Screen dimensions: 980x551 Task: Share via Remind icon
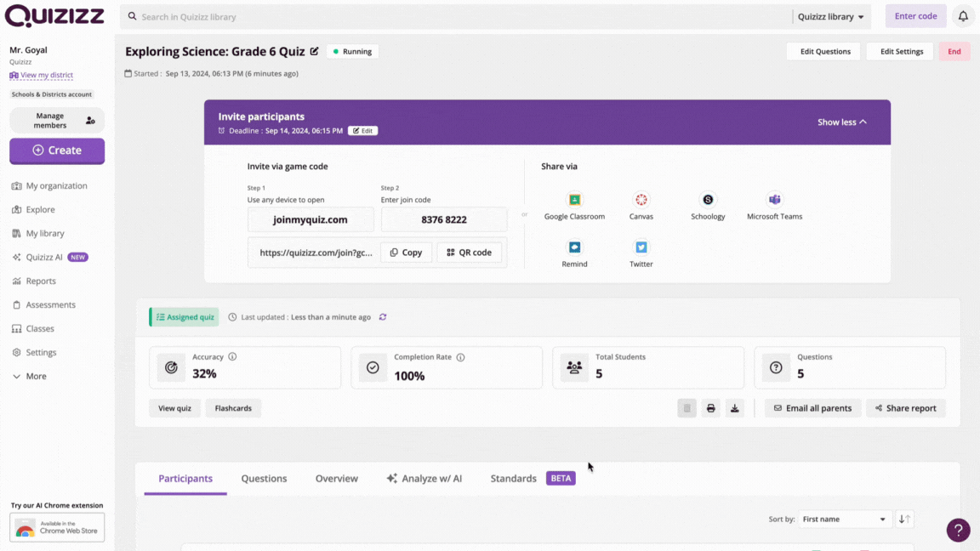[x=574, y=247]
